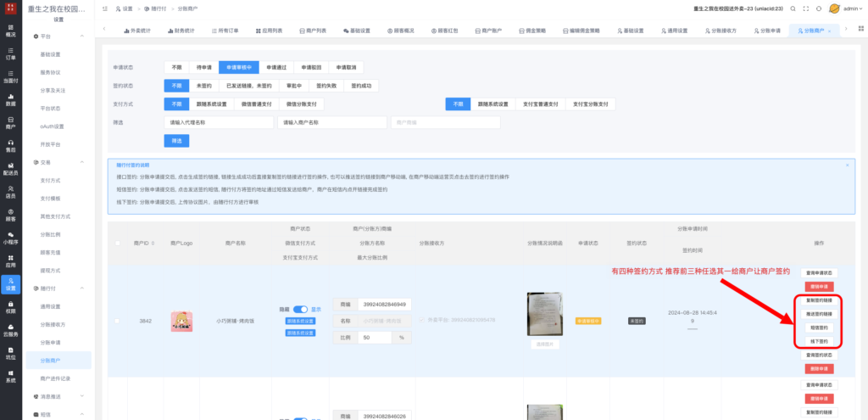Open 订单 in the dark left sidebar

tap(10, 53)
